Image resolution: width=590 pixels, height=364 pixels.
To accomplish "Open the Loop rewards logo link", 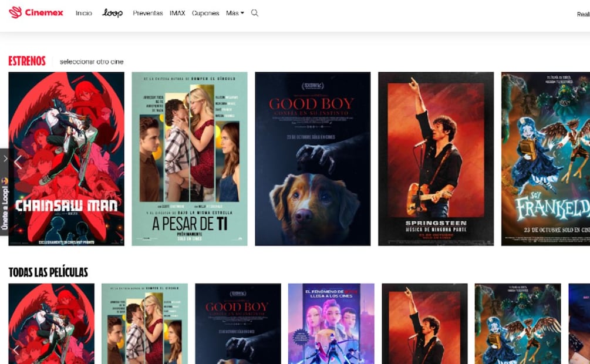I will tap(112, 13).
